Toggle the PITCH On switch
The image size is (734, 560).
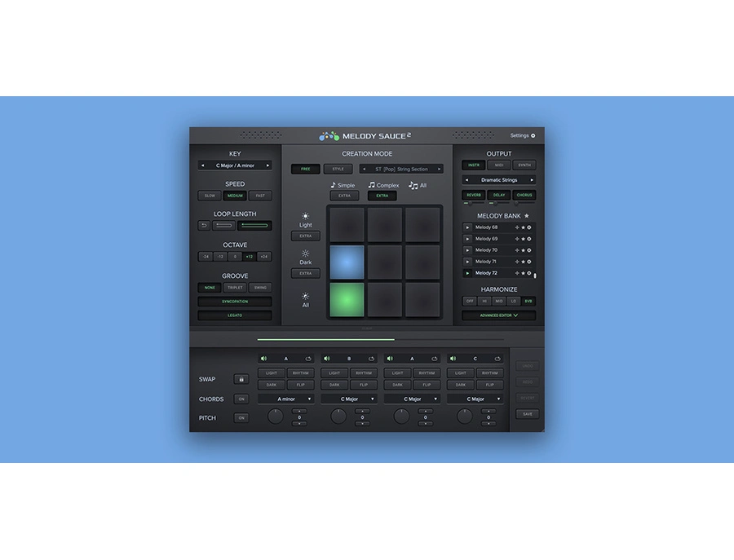point(241,418)
